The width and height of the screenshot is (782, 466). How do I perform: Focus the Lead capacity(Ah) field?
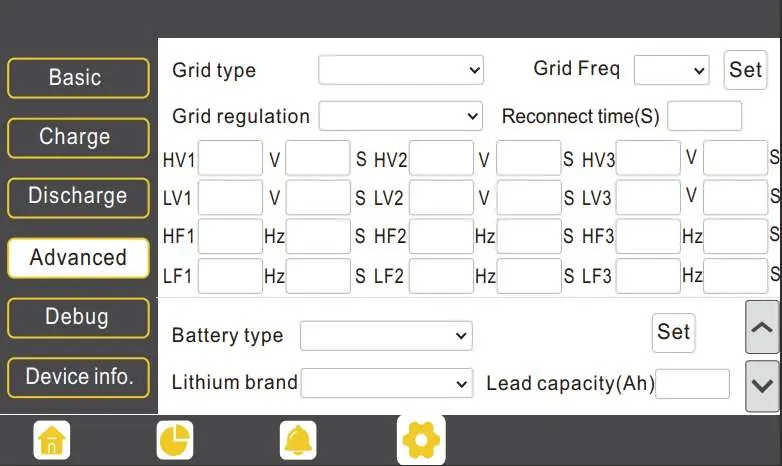(x=692, y=384)
